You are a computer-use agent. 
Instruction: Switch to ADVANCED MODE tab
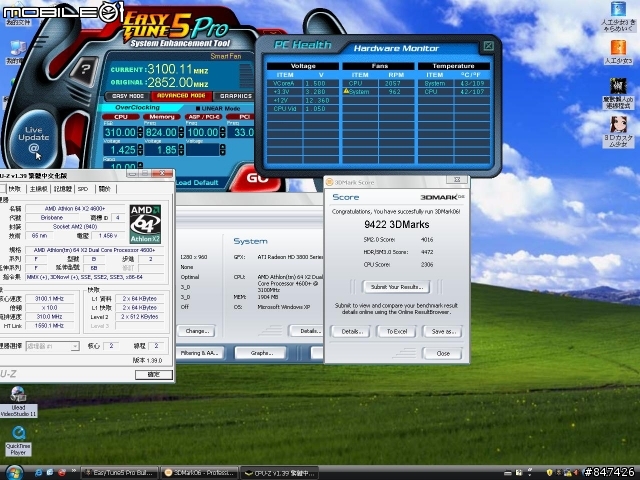click(x=181, y=96)
